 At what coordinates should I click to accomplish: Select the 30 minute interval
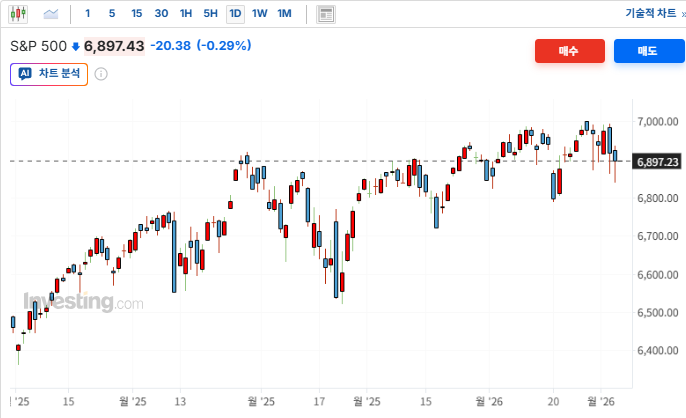[x=161, y=14]
